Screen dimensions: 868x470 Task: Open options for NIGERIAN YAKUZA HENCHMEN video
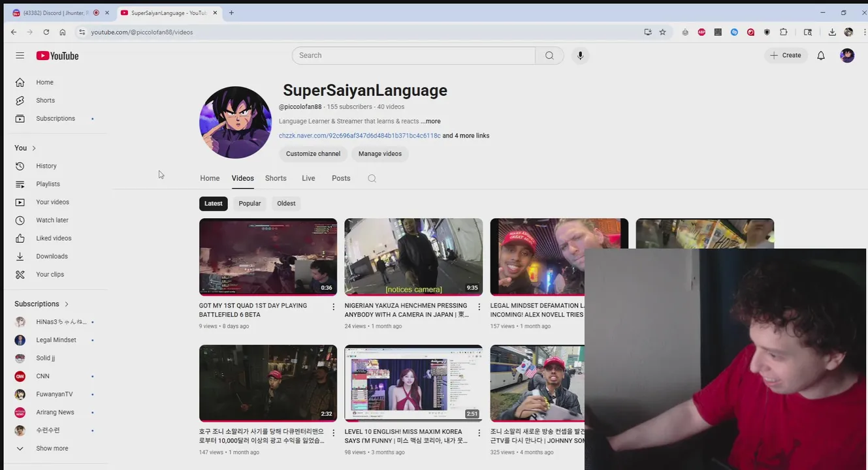point(479,307)
